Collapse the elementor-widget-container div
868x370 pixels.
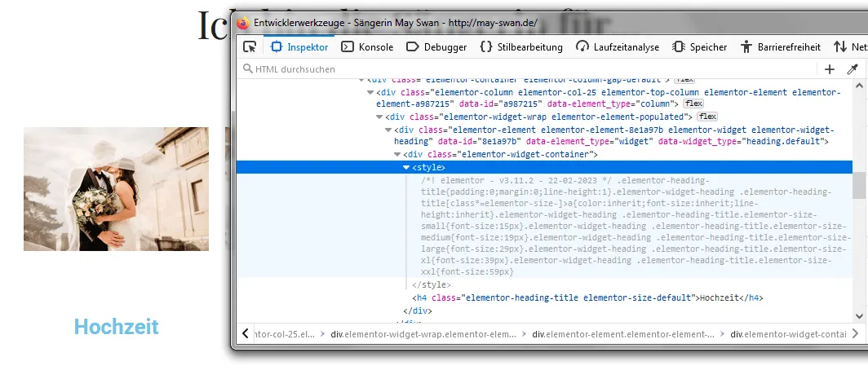coord(397,154)
